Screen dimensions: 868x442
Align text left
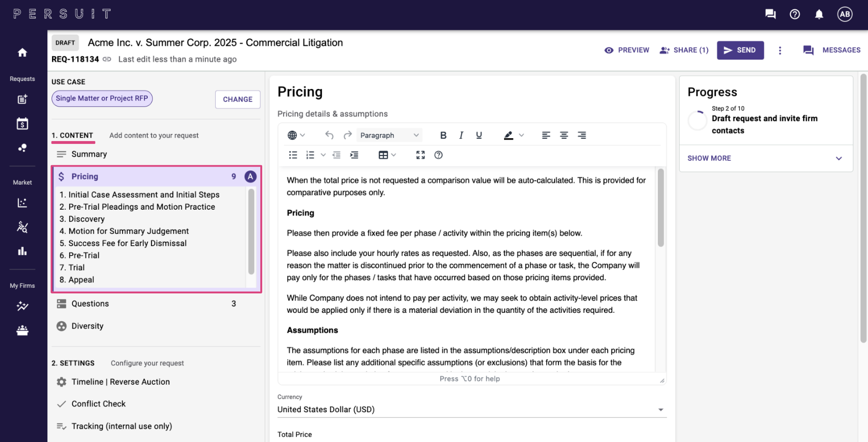[546, 135]
